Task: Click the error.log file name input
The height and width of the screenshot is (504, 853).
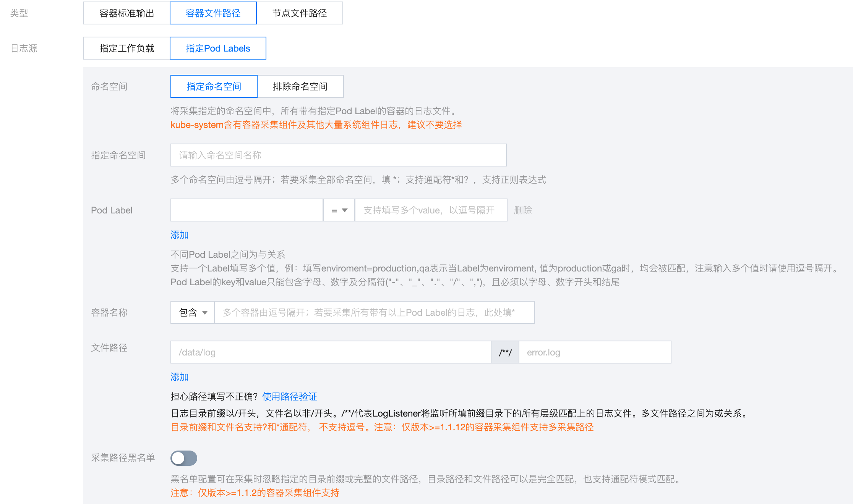Action: [595, 352]
